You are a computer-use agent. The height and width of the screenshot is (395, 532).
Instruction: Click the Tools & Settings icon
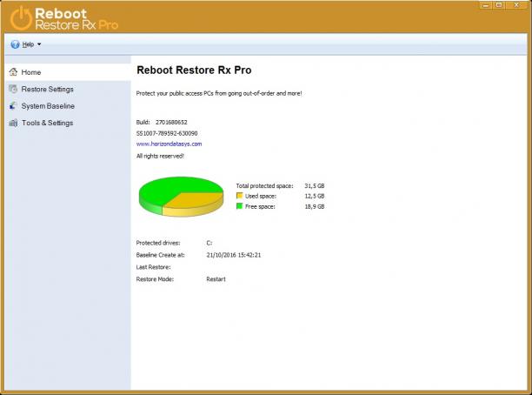click(13, 123)
